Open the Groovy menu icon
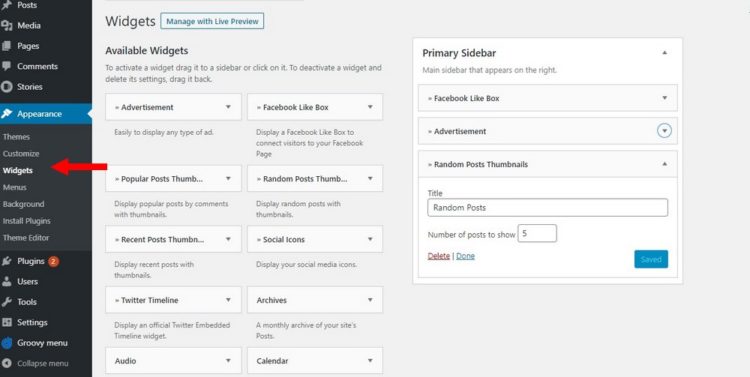 (7, 343)
